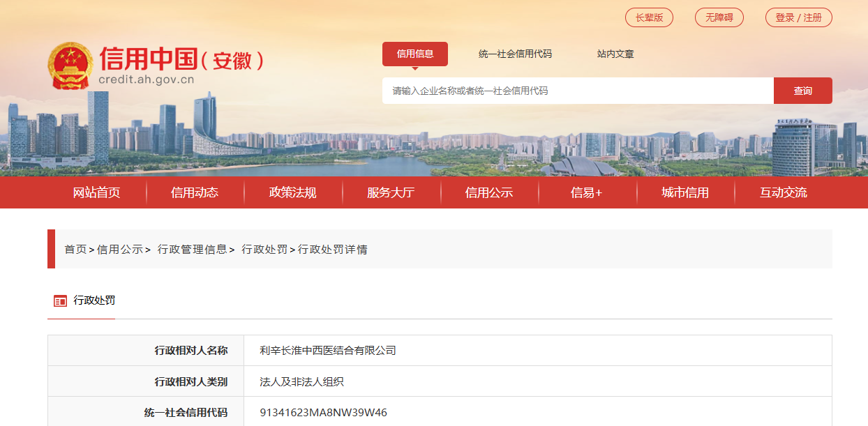Click the 查询 search button

click(x=803, y=91)
